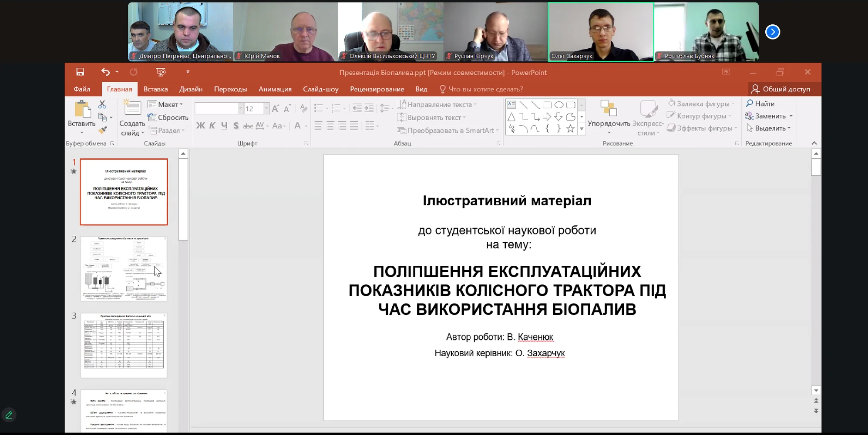This screenshot has width=868, height=435.
Task: Toggle underline Ч formatting
Action: coord(224,126)
